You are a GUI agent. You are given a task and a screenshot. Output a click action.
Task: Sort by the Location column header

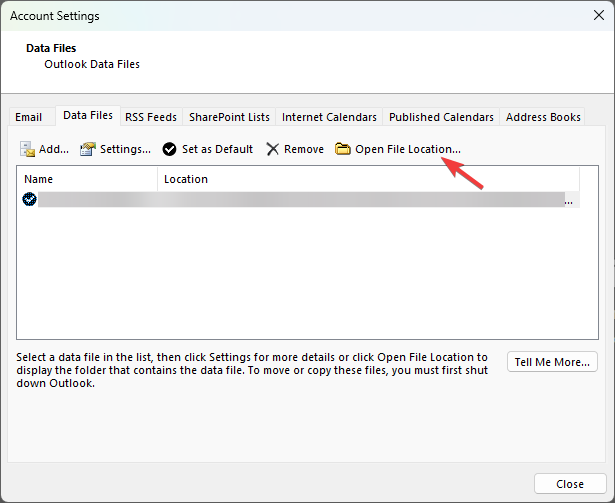pos(369,179)
